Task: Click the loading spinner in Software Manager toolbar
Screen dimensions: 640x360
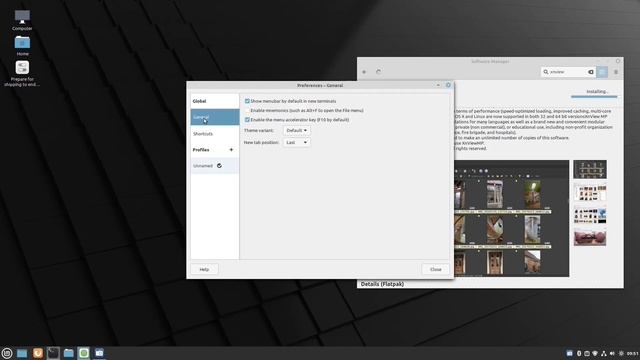Action: pos(378,72)
